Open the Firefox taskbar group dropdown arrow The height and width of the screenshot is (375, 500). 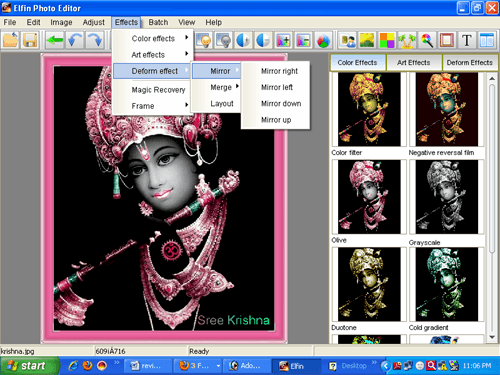(218, 366)
